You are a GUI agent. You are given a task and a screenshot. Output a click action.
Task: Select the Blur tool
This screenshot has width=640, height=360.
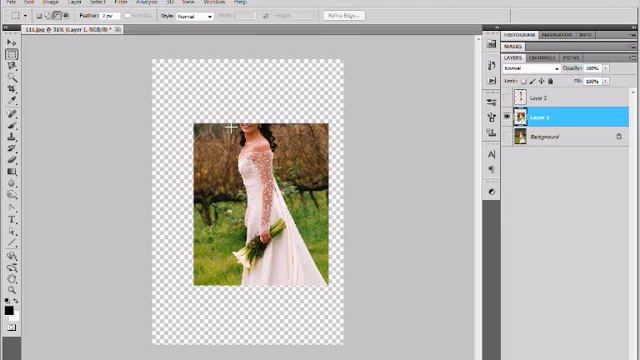pos(11,183)
